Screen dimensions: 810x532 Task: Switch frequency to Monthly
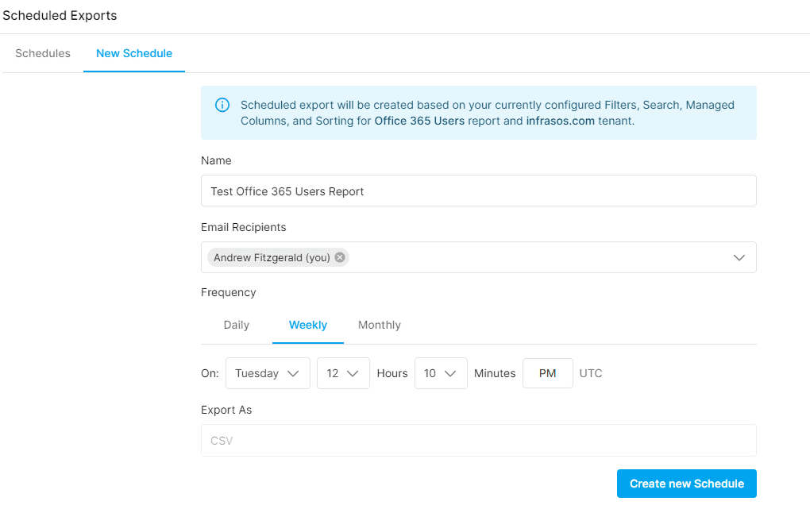click(379, 325)
